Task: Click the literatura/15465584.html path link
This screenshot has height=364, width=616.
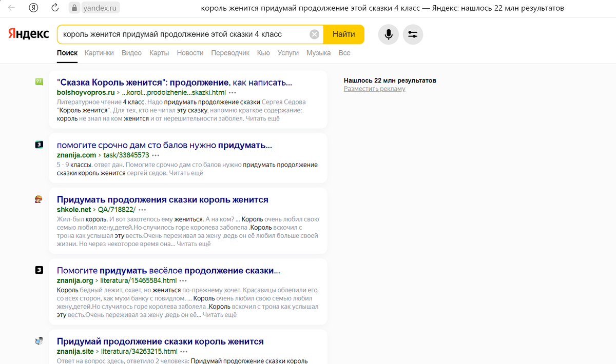Action: [138, 281]
